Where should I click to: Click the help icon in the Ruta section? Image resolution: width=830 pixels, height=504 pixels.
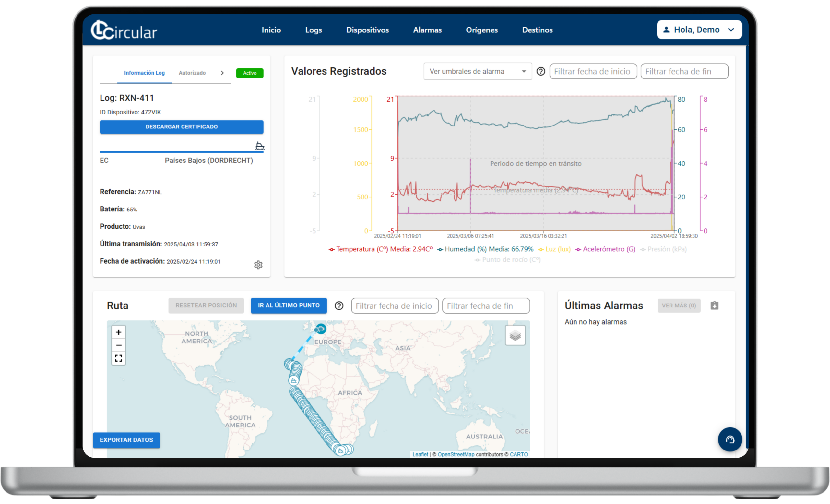(339, 306)
